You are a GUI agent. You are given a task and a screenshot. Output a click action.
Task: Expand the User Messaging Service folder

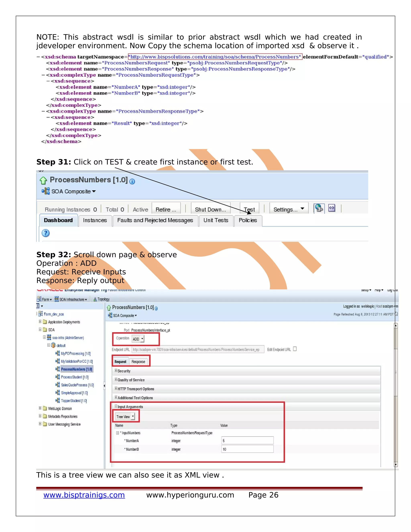click(x=40, y=424)
